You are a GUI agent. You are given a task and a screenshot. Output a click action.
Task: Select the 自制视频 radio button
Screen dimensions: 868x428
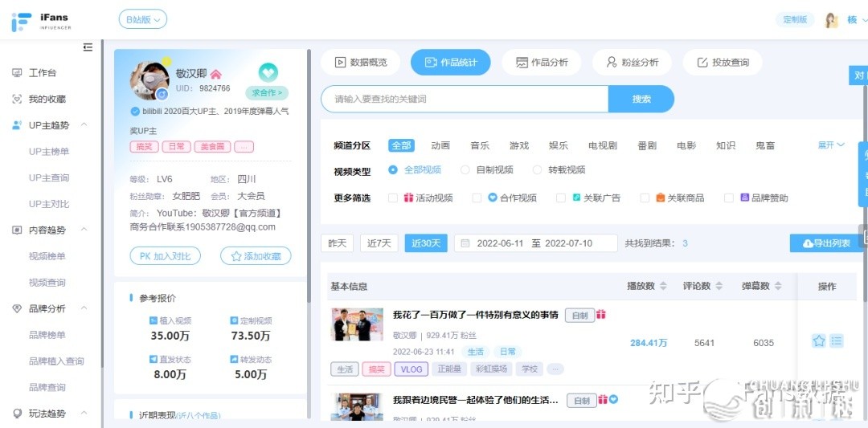[x=465, y=170]
